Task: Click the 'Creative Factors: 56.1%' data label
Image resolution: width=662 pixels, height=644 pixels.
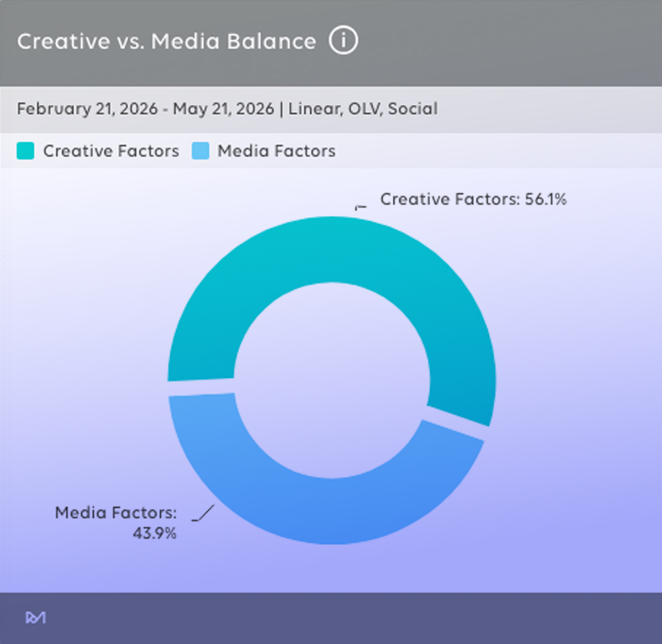Action: pyautogui.click(x=473, y=199)
